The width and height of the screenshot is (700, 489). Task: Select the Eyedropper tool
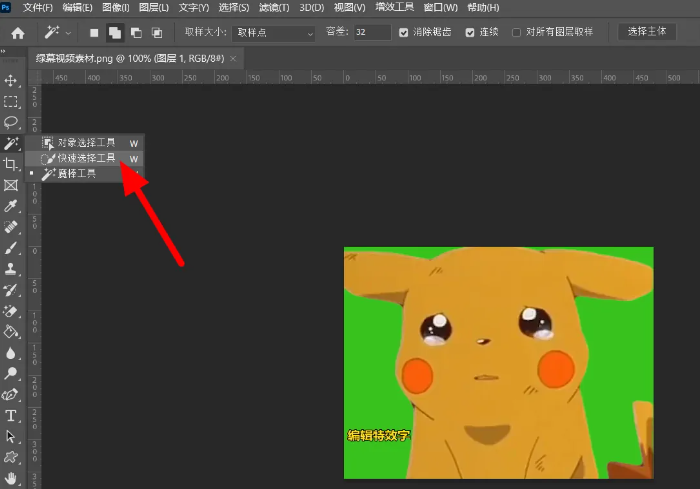coord(12,206)
